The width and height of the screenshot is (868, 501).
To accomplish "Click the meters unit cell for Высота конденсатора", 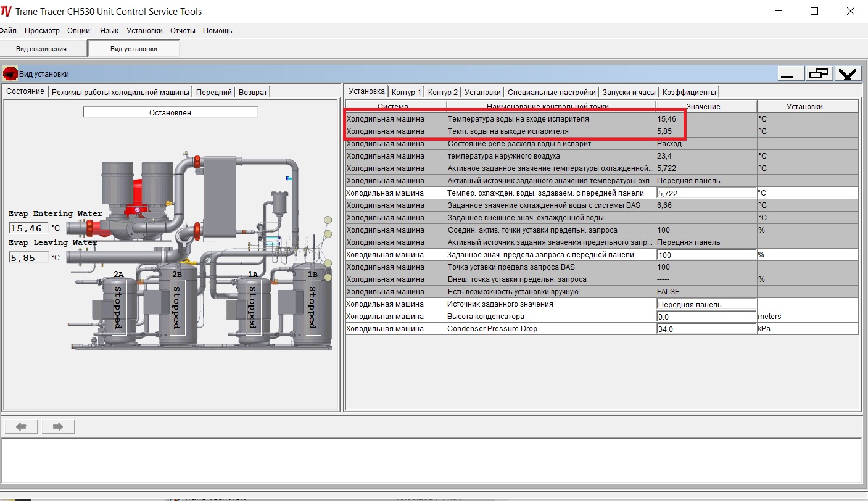I will [808, 317].
